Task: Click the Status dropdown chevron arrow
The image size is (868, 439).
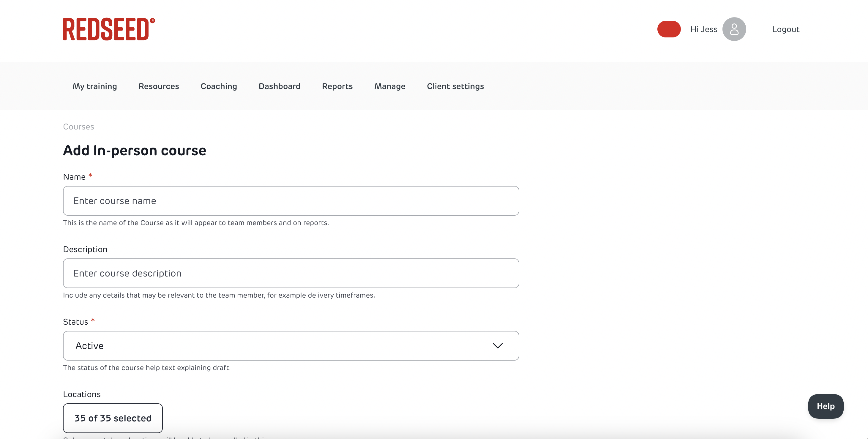Action: 497,346
